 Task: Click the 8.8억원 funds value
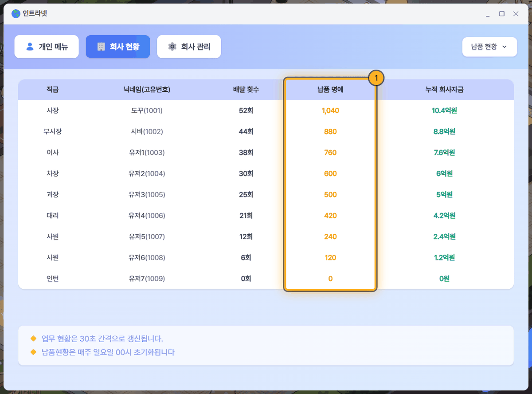click(x=445, y=131)
